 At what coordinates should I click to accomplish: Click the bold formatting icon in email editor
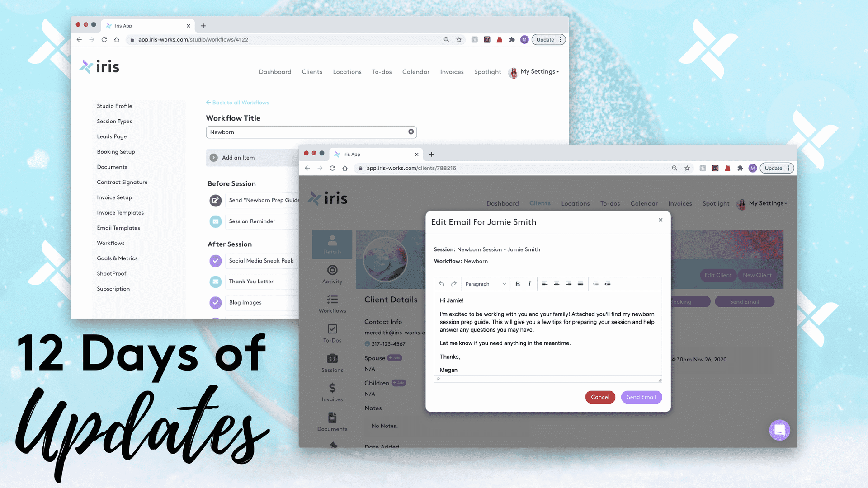pos(517,284)
